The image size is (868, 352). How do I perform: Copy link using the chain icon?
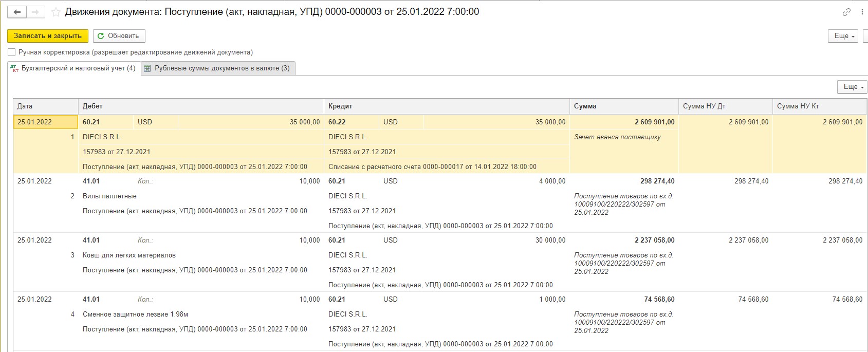(846, 12)
